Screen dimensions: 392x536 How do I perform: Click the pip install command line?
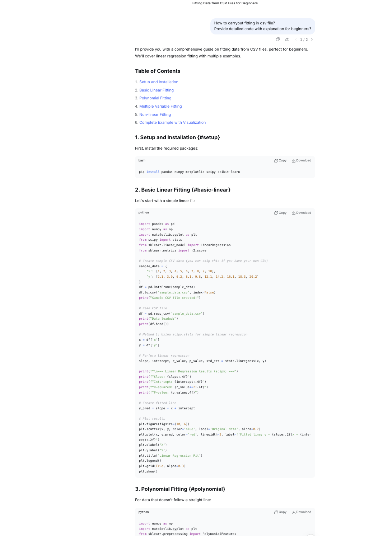(x=189, y=172)
